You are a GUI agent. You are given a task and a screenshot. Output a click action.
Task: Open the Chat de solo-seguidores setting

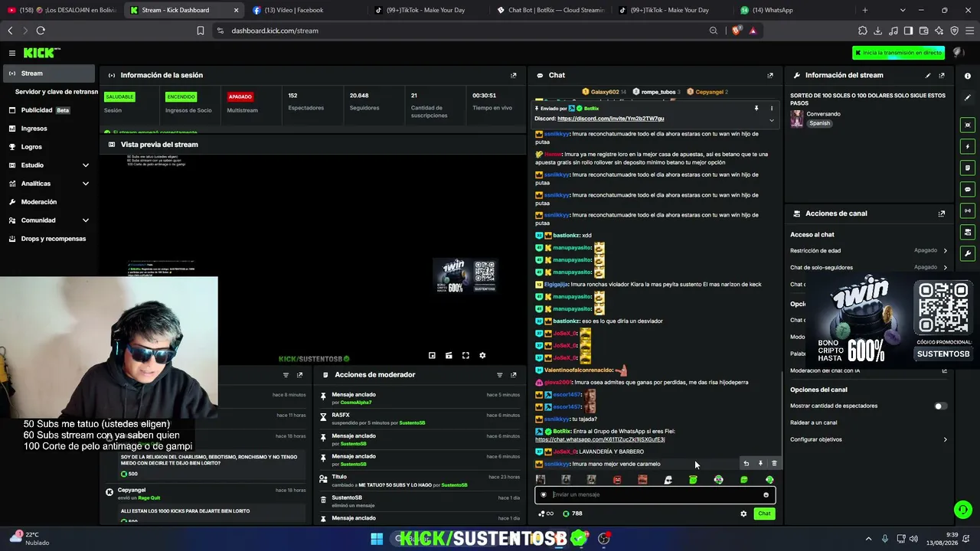(869, 267)
